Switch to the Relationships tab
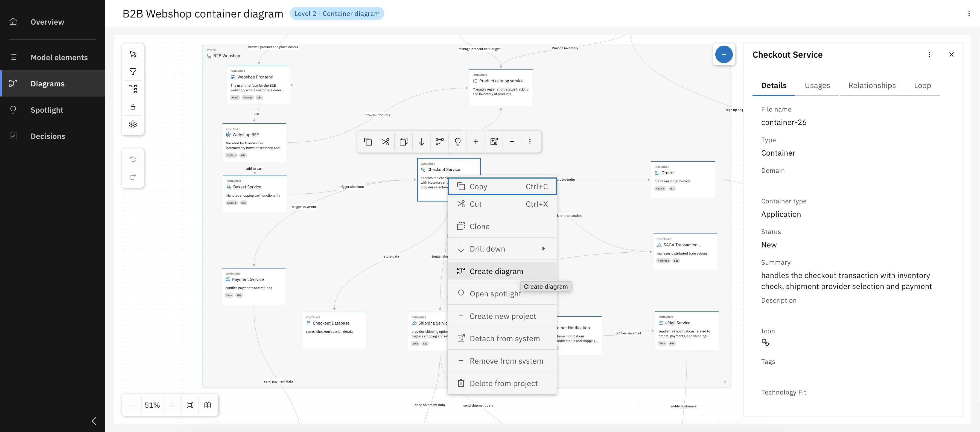Screen dimensions: 980x432 point(871,86)
